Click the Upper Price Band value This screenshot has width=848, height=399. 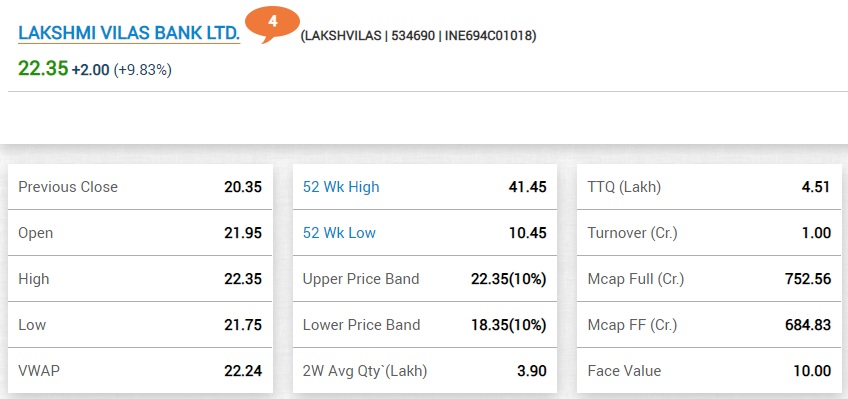point(508,279)
